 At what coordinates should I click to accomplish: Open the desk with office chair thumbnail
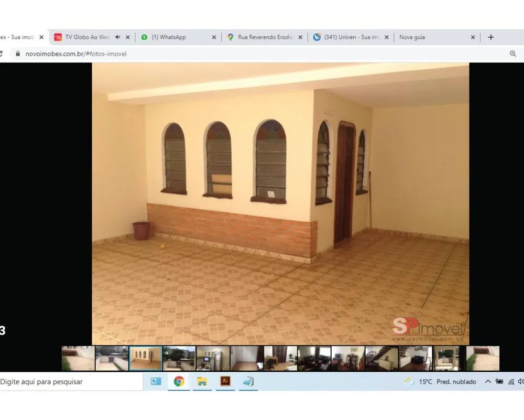[x=280, y=359]
